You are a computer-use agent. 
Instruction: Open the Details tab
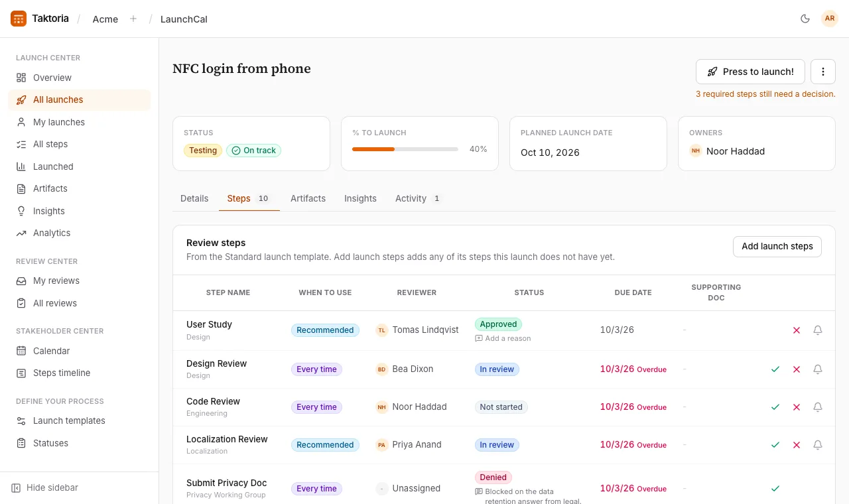194,198
